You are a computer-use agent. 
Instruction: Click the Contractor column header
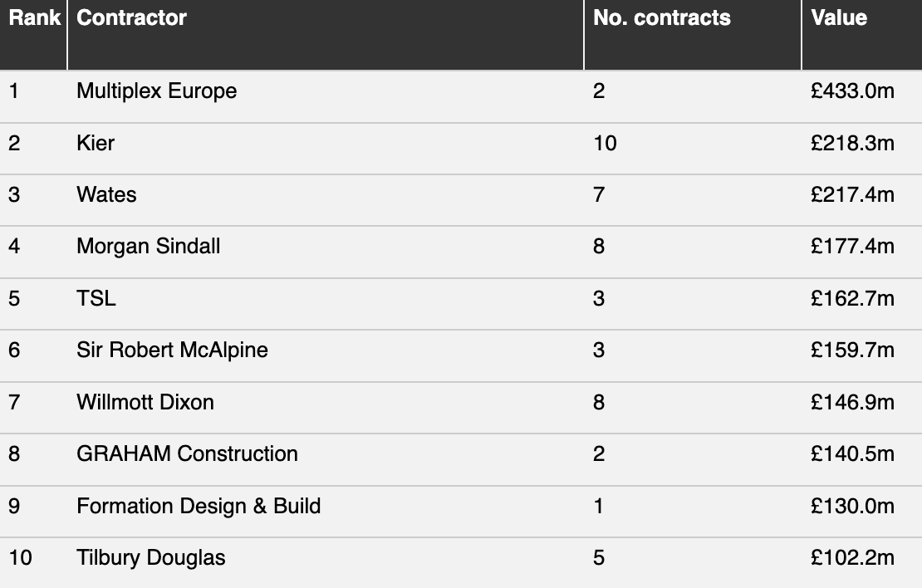point(131,18)
